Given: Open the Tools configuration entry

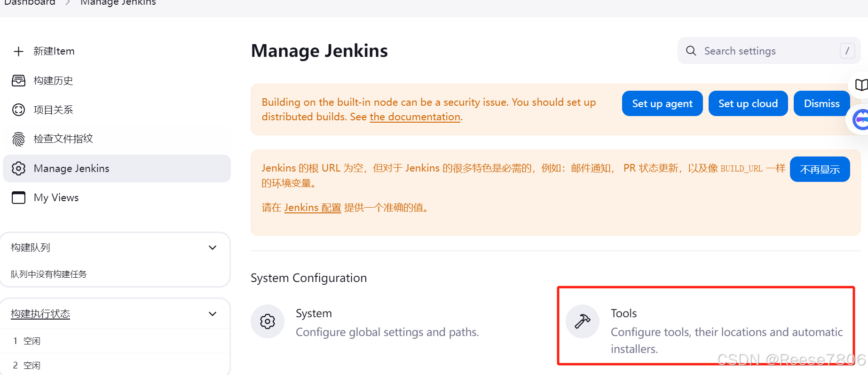Looking at the screenshot, I should (704, 330).
